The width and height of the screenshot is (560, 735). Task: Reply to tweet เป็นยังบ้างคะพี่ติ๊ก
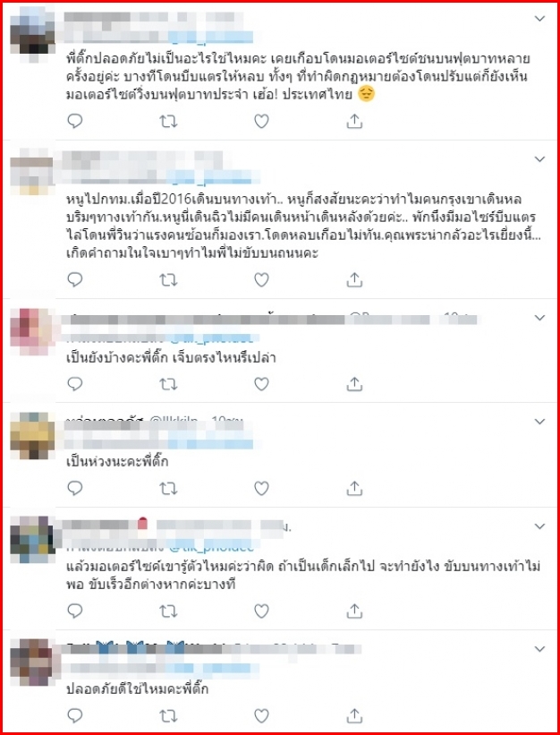75,384
